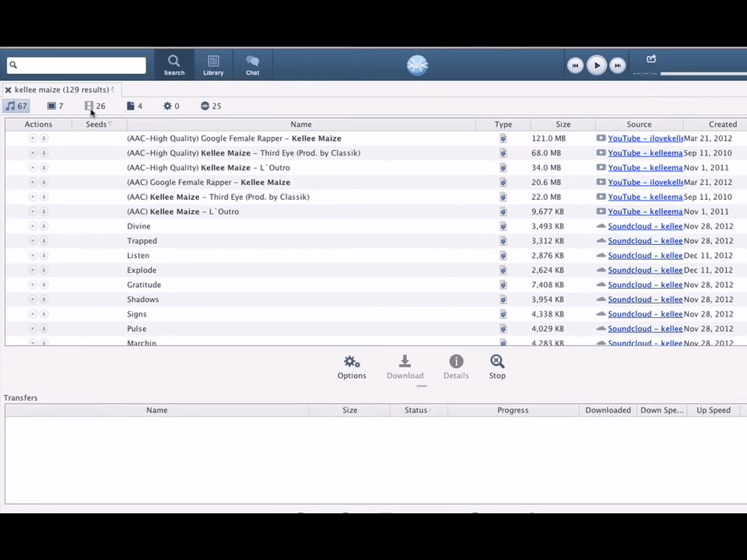Sort results by Seeds column

point(99,124)
